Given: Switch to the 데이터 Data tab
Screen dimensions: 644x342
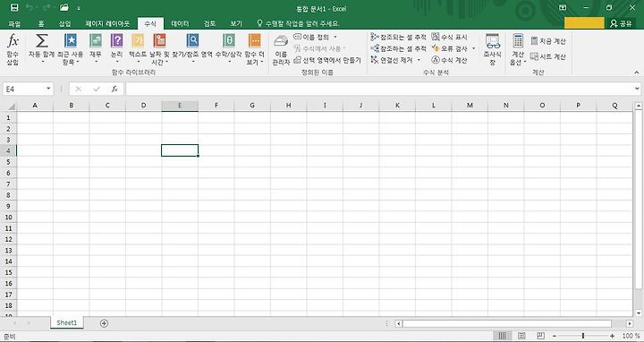Looking at the screenshot, I should tap(180, 23).
